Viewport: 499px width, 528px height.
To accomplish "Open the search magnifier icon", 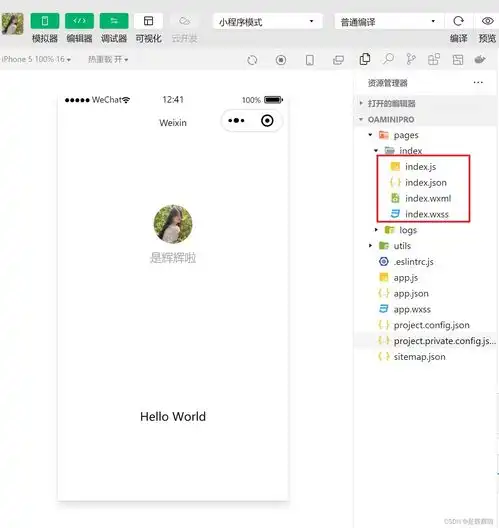I will click(x=388, y=59).
